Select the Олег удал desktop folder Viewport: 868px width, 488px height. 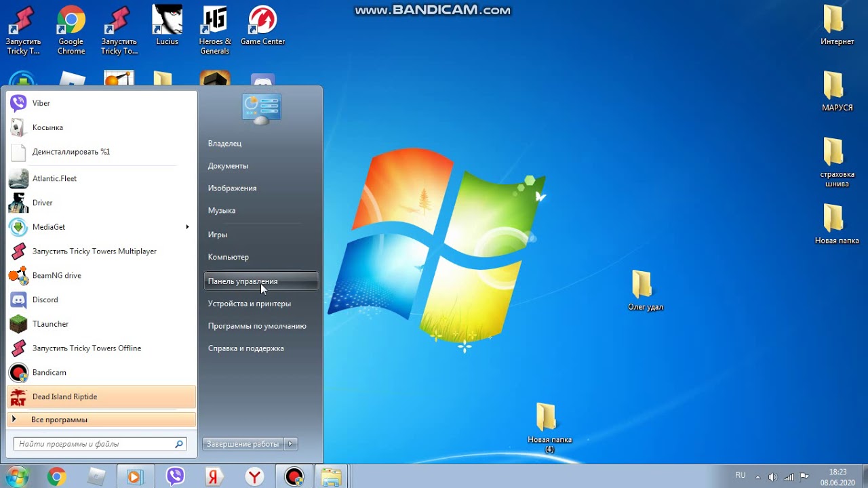pyautogui.click(x=645, y=291)
